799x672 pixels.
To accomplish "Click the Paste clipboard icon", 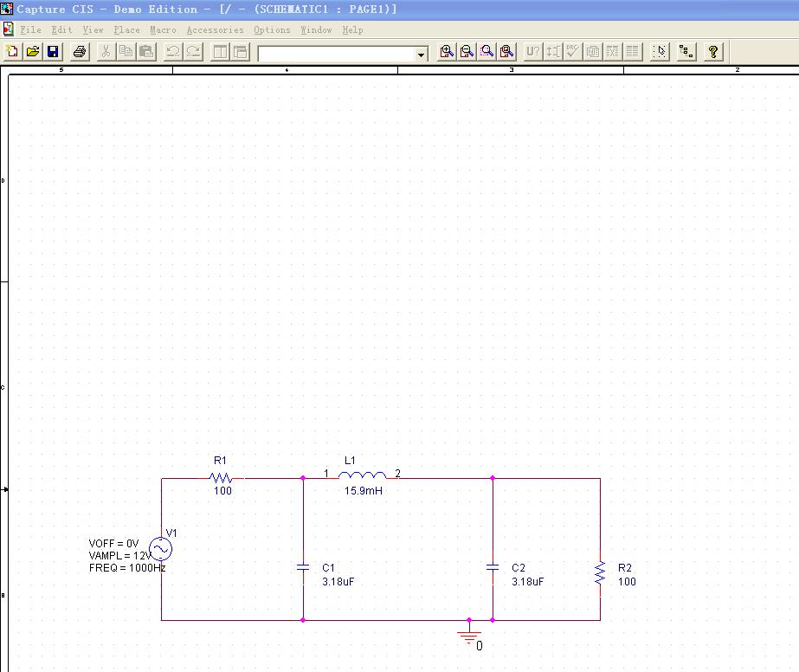I will click(145, 51).
